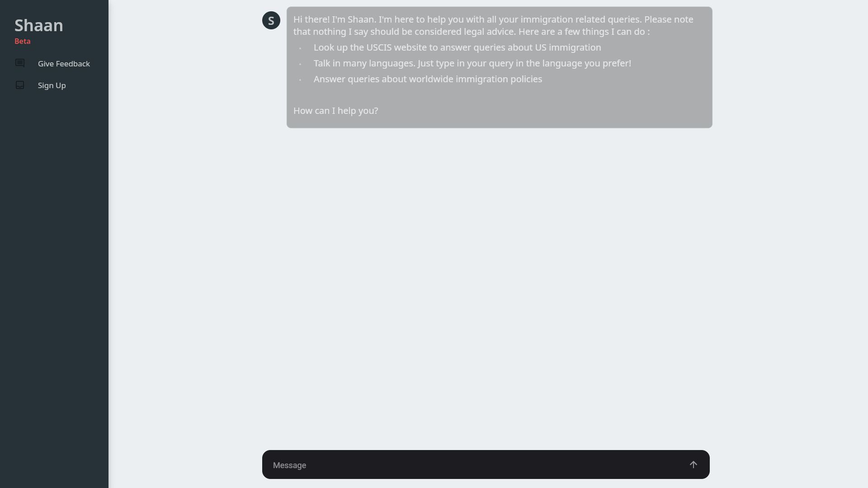
Task: Click the "Talk in many languages" bullet text
Action: point(472,63)
